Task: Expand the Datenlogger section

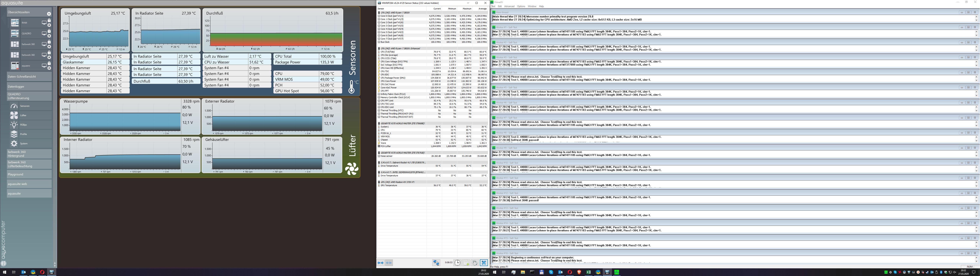Action: pos(29,86)
